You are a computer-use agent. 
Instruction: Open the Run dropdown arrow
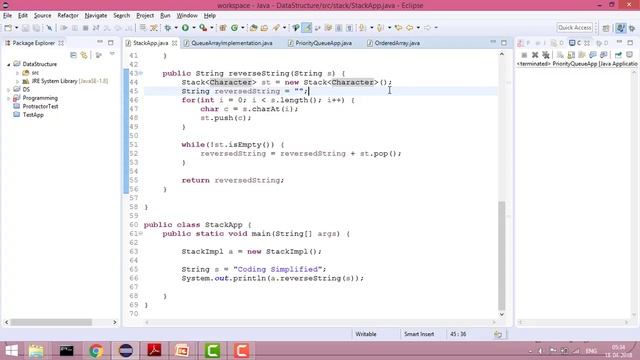point(194,28)
